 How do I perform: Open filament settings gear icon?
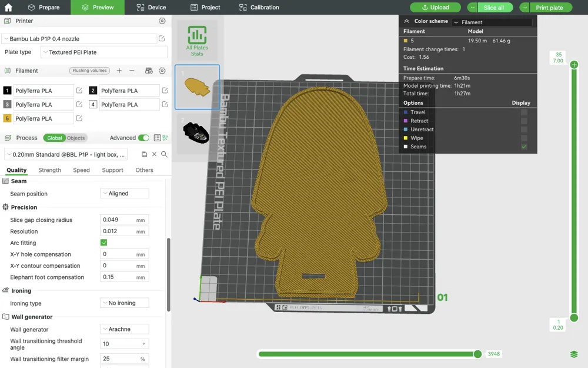[x=162, y=71]
